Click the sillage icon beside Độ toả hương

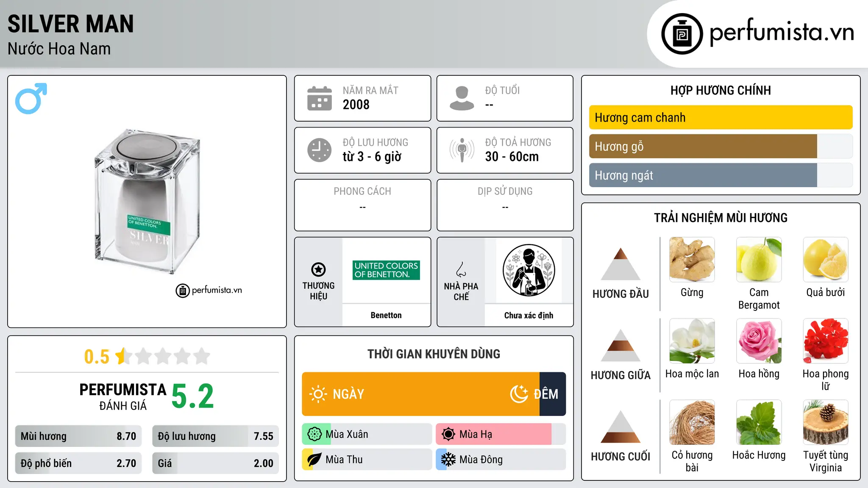point(462,150)
